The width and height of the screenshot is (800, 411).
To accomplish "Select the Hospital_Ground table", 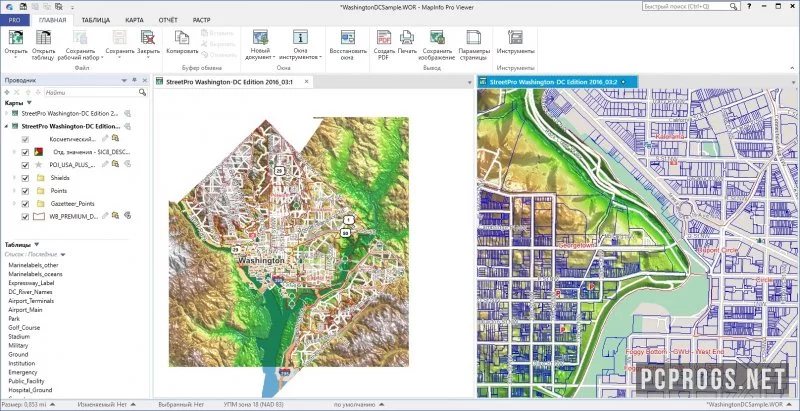I will pyautogui.click(x=30, y=390).
